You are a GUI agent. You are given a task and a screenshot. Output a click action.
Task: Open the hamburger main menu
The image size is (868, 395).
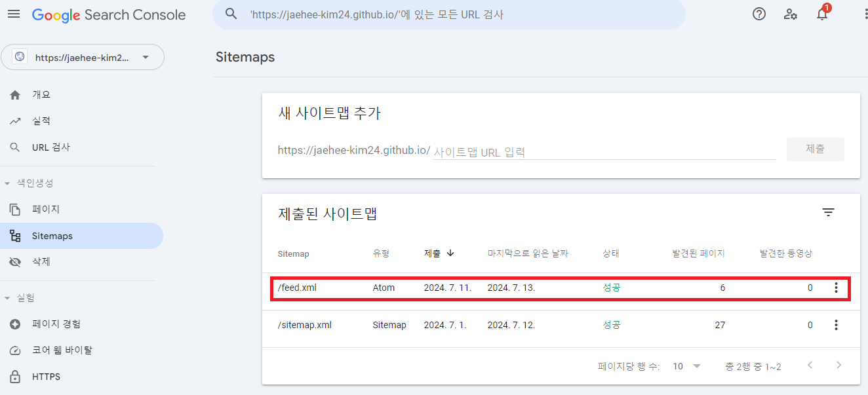(x=14, y=14)
